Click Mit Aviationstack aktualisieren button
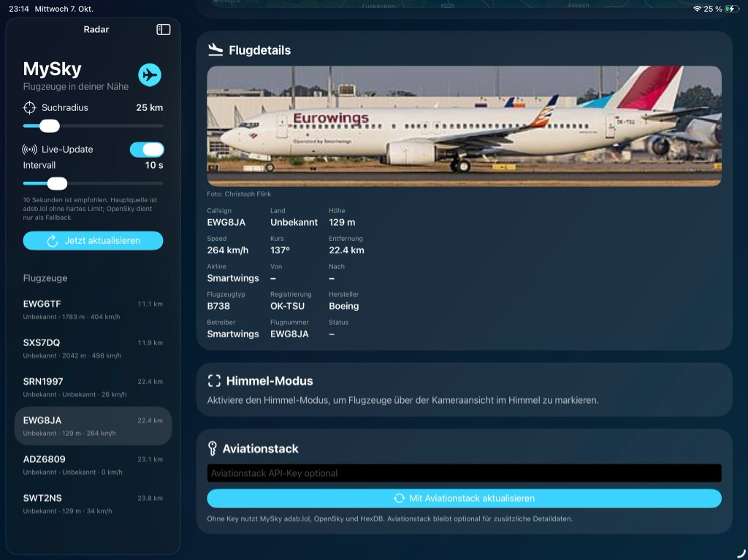The width and height of the screenshot is (748, 560). (x=464, y=499)
